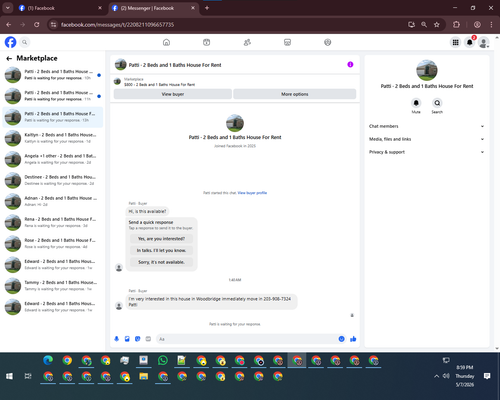Focus the message input field
Image resolution: width=500 pixels, height=400 pixels.
pyautogui.click(x=247, y=339)
